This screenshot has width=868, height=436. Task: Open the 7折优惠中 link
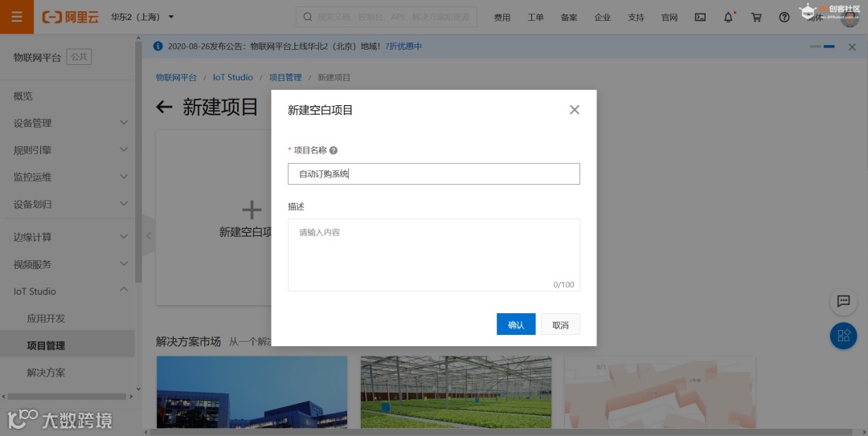(x=403, y=47)
